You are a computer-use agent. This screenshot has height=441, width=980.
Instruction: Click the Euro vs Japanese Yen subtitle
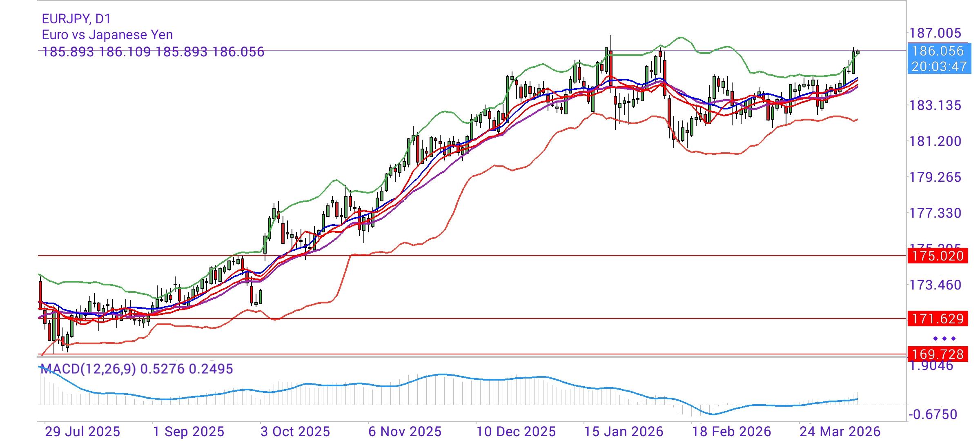[x=106, y=35]
